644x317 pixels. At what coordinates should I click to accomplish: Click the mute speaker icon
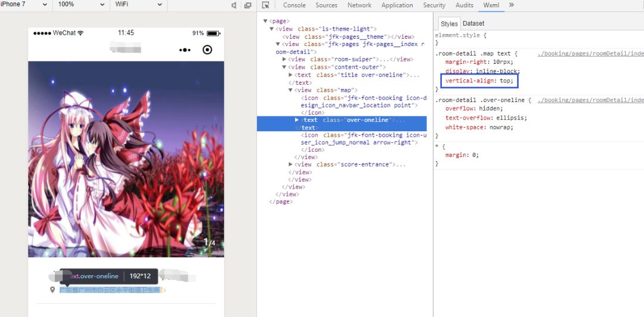[234, 5]
